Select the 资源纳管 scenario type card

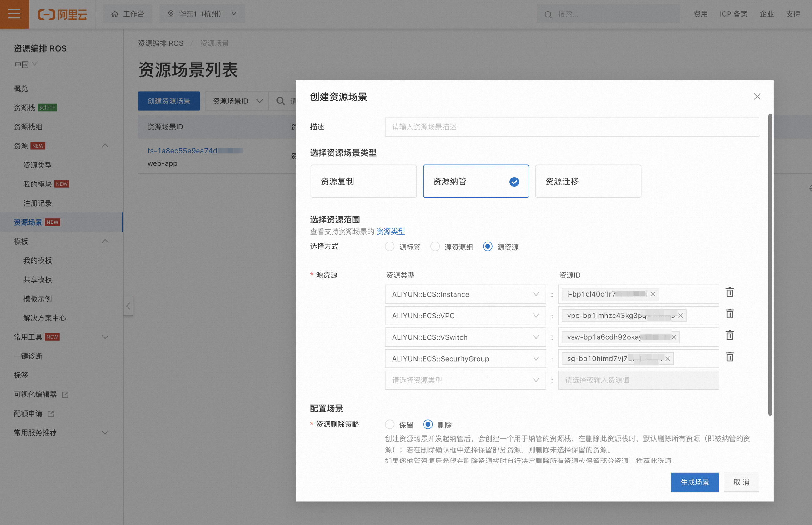coord(476,181)
